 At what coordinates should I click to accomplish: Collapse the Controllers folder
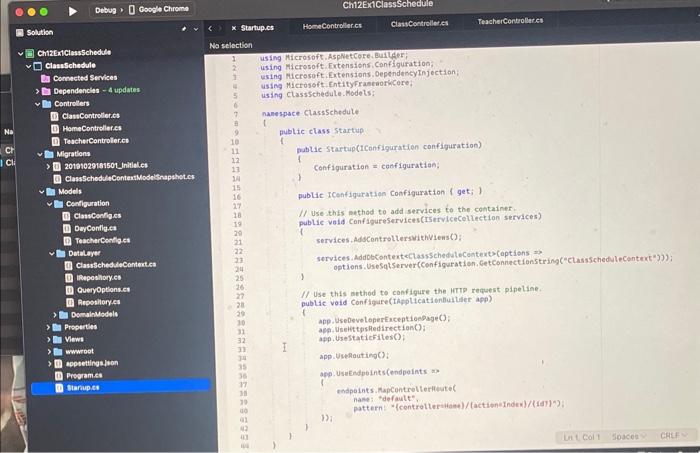(38, 104)
